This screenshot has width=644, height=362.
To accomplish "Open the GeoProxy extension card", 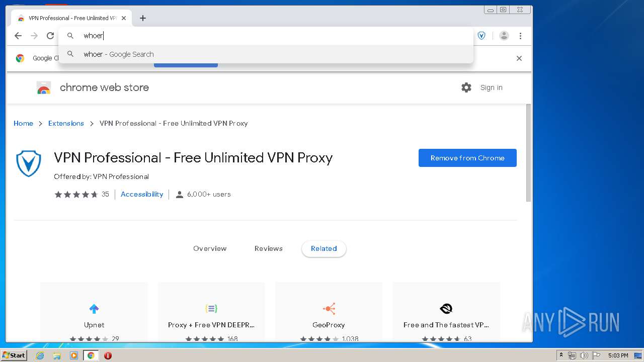I will click(329, 312).
